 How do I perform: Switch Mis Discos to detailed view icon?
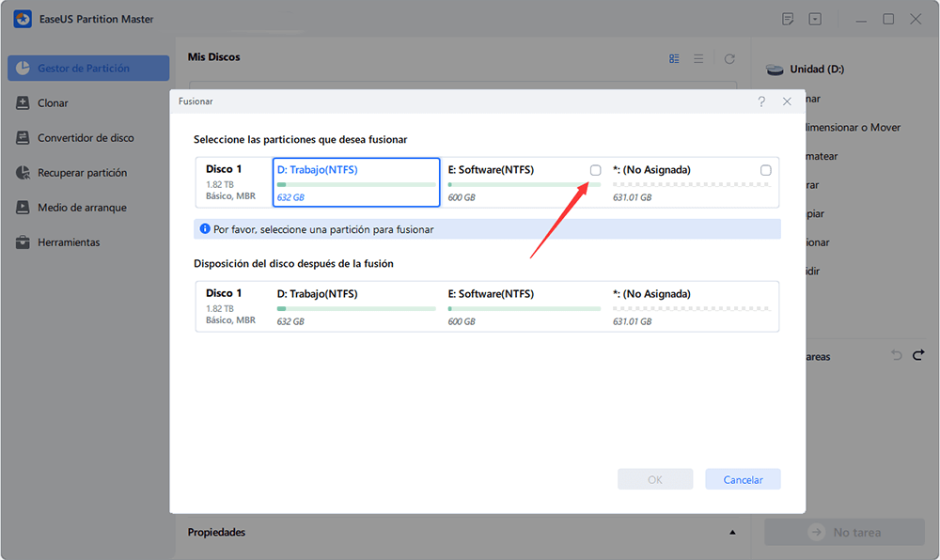click(x=674, y=58)
